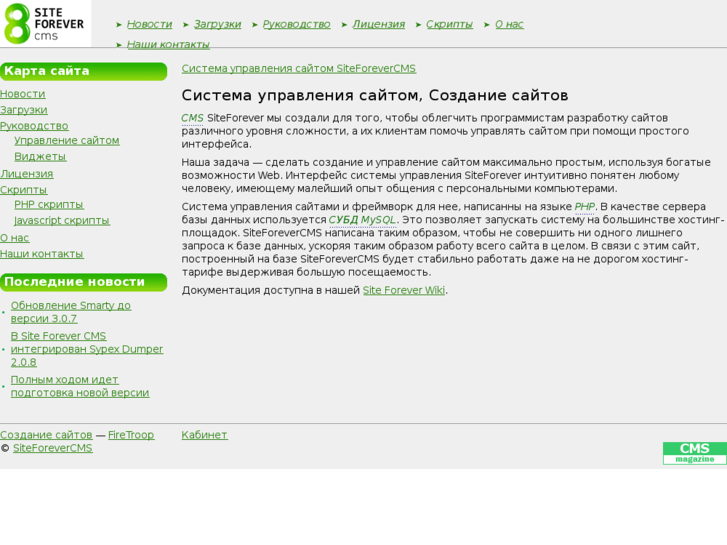The height and width of the screenshot is (545, 727).
Task: Click the Загрузки link in site map
Action: [x=24, y=110]
